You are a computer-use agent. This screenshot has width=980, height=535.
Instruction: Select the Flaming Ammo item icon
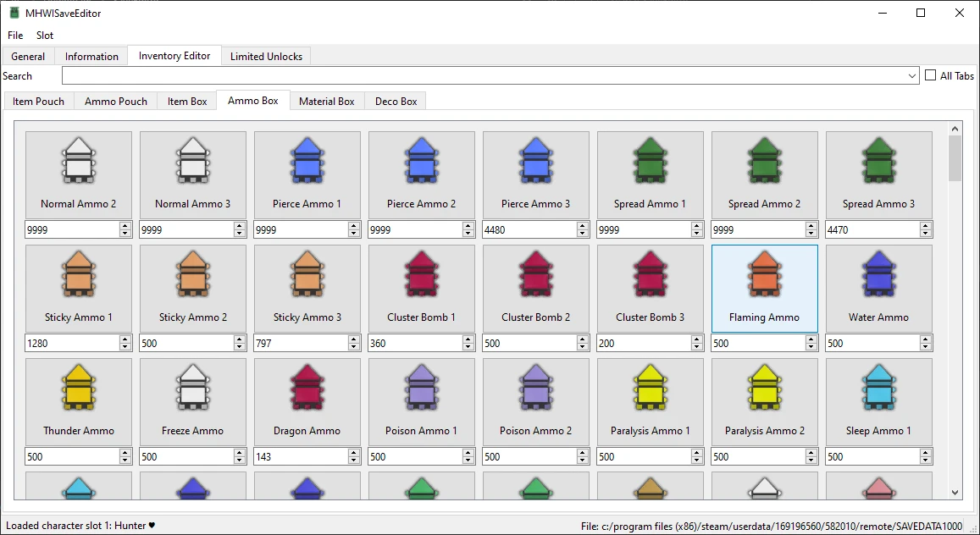(764, 274)
